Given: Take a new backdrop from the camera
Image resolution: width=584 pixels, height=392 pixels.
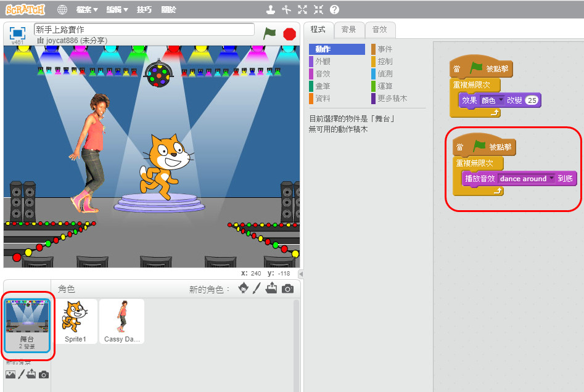Looking at the screenshot, I should point(44,375).
